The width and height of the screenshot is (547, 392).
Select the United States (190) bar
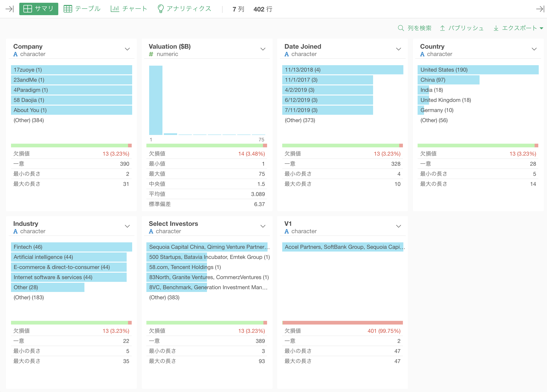(478, 70)
